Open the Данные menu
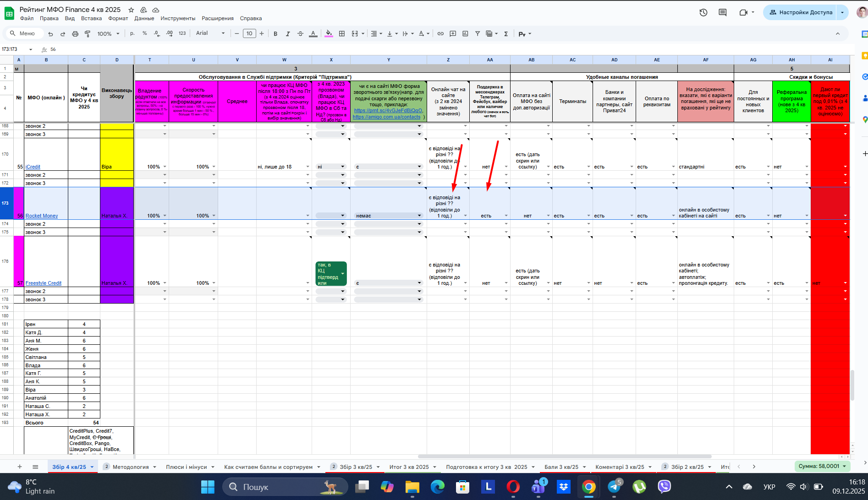Viewport: 868px width, 500px height. point(144,18)
